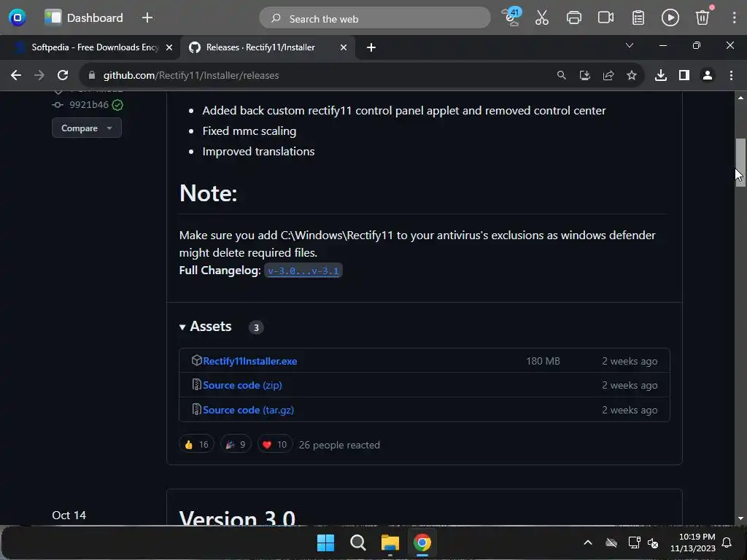Image resolution: width=747 pixels, height=560 pixels.
Task: Open the Windows Start menu
Action: (325, 542)
